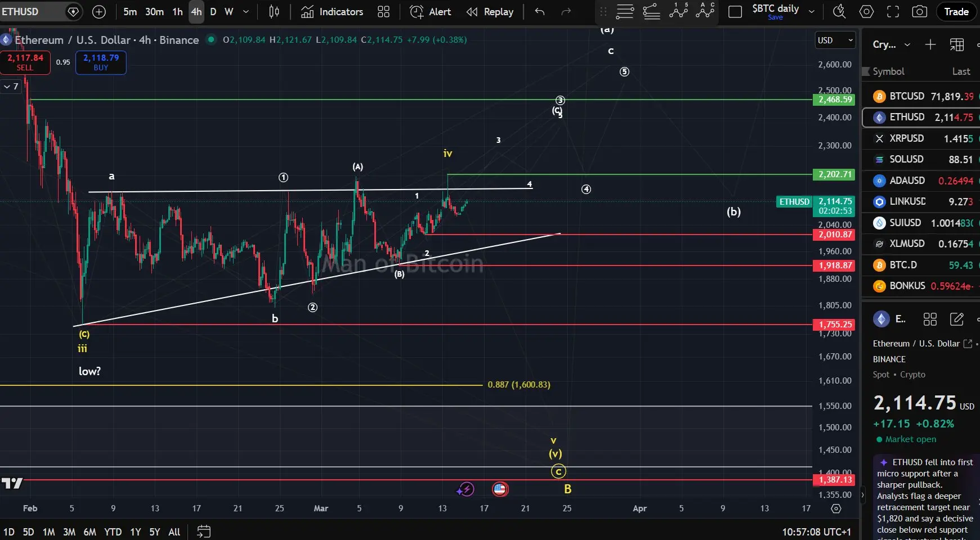
Task: Click the Trade button
Action: coord(956,12)
